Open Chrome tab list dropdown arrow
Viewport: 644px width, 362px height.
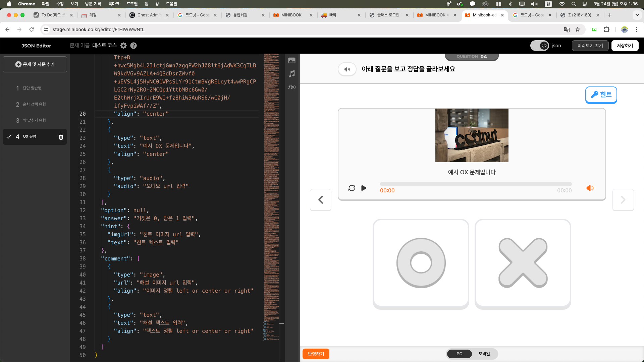click(x=637, y=15)
